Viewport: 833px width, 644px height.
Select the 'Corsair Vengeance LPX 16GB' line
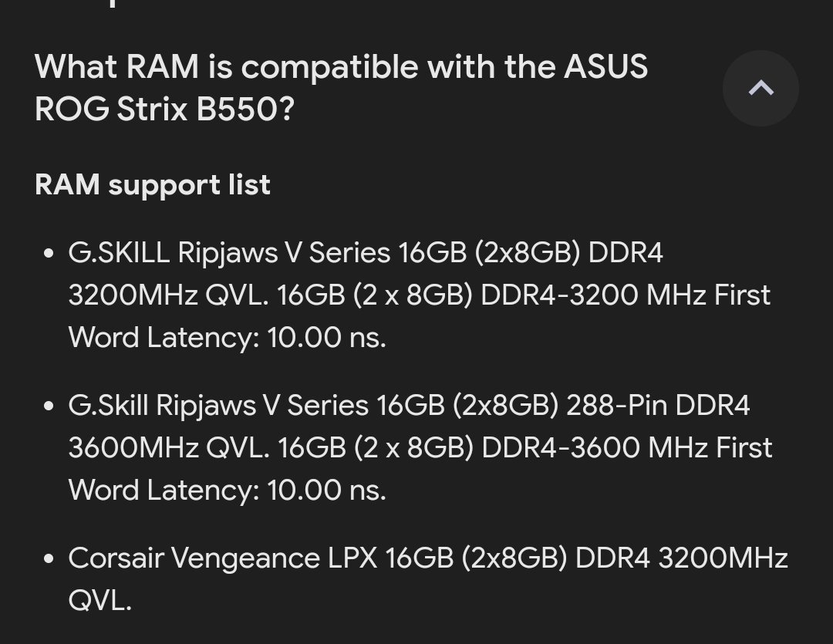tap(427, 558)
